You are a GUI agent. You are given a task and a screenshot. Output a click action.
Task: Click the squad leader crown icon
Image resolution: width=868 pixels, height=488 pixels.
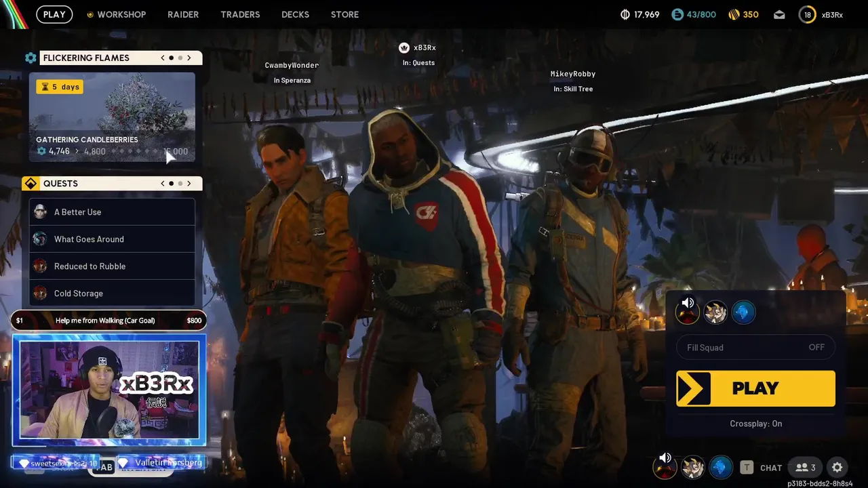pos(404,47)
